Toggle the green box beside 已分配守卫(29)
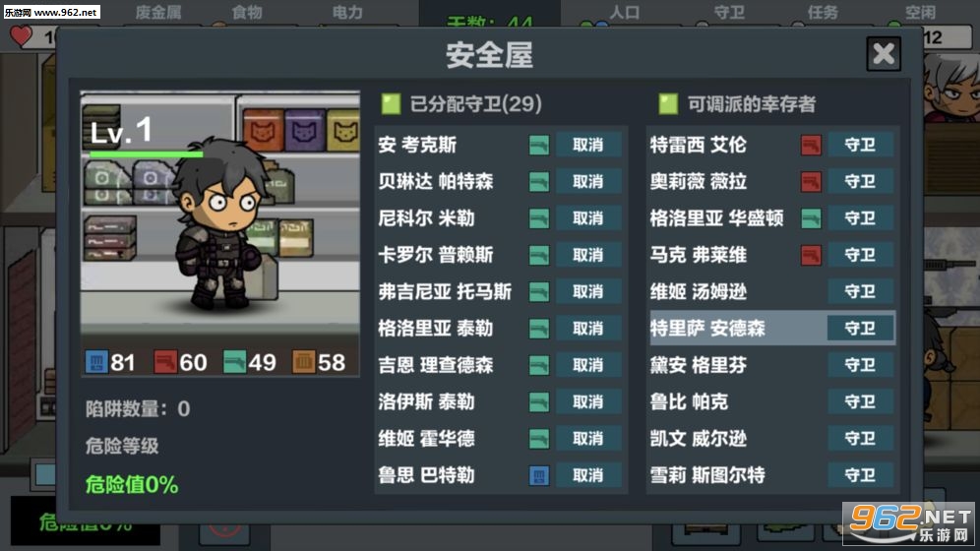Image resolution: width=980 pixels, height=551 pixels. click(x=392, y=103)
